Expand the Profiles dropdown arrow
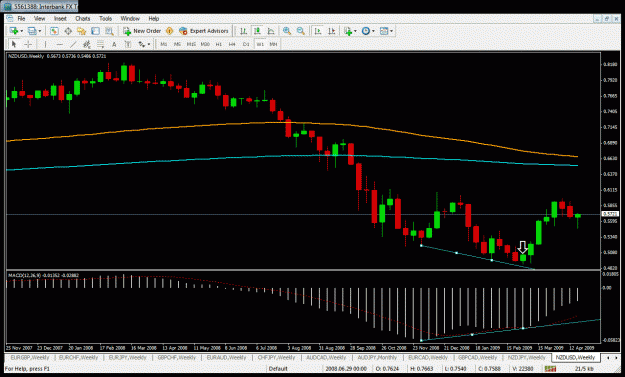The width and height of the screenshot is (625, 377). (x=39, y=31)
